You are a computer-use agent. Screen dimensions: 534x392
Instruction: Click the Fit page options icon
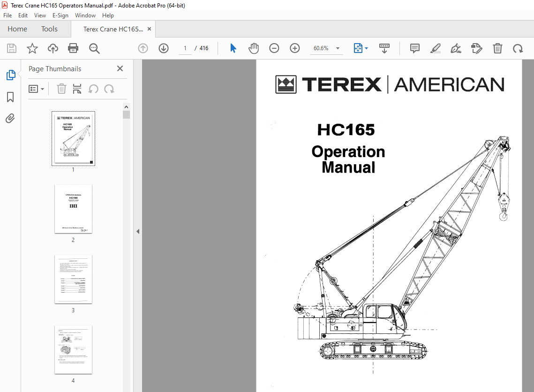(358, 48)
